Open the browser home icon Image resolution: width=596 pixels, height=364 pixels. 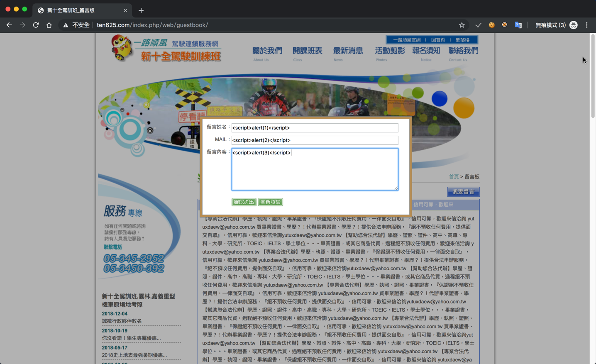[x=49, y=25]
